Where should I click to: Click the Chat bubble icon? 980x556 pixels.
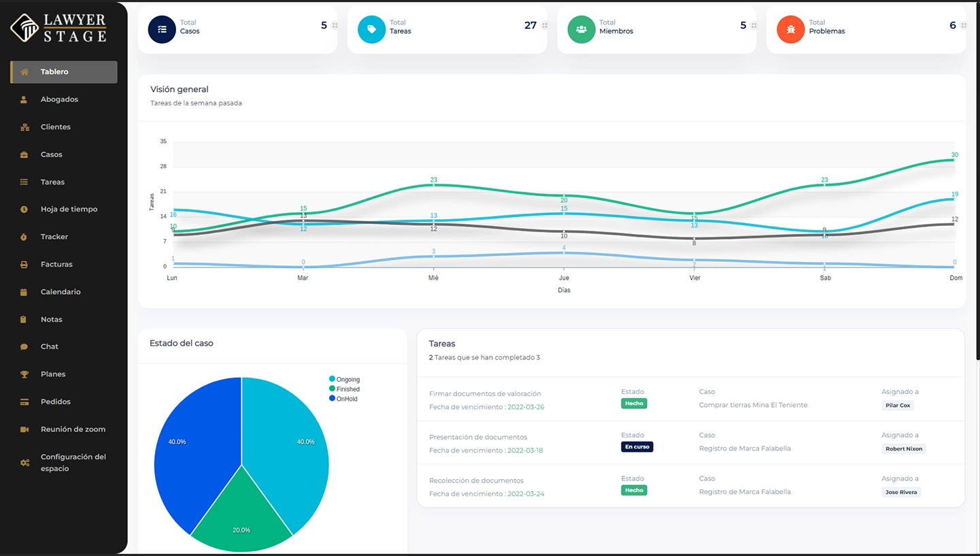pos(24,347)
